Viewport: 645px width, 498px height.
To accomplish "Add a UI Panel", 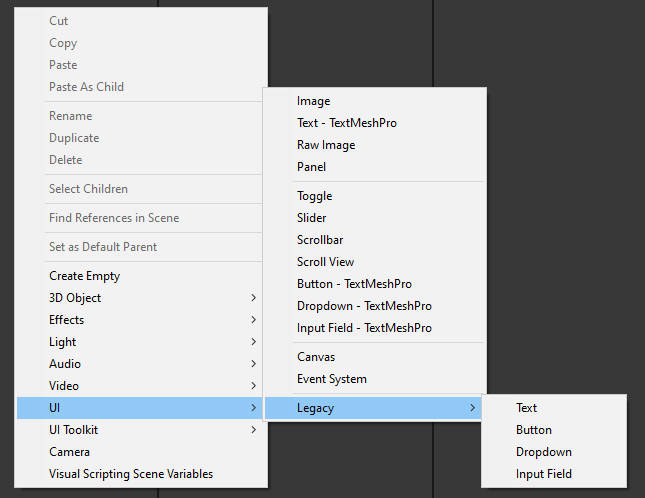I will point(311,167).
